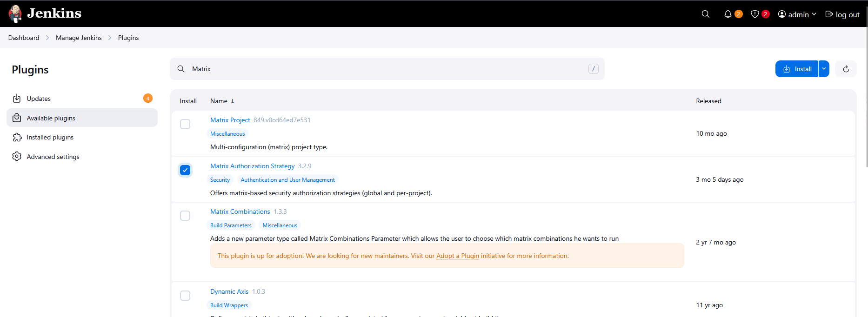The height and width of the screenshot is (317, 868).
Task: Click the Released column header
Action: [708, 101]
